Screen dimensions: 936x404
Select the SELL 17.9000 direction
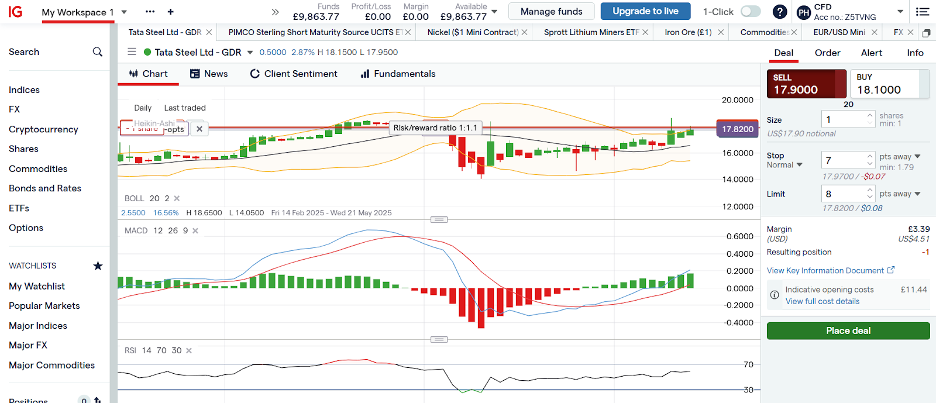(807, 84)
